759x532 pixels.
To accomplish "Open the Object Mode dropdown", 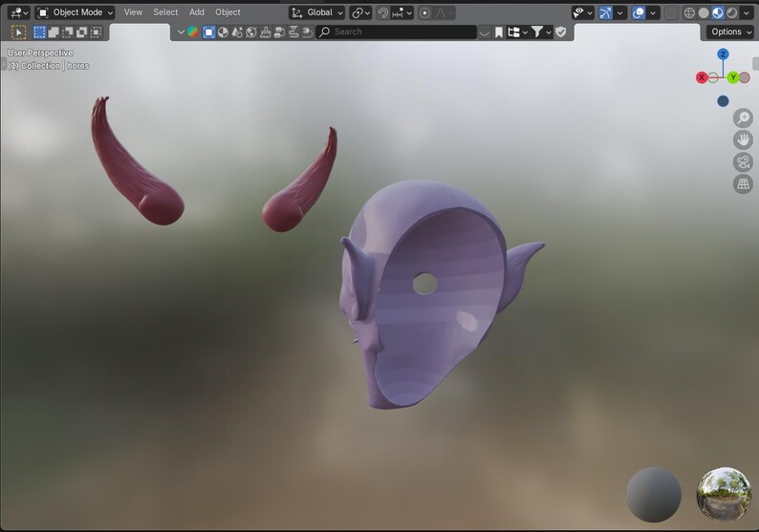I will pyautogui.click(x=76, y=12).
